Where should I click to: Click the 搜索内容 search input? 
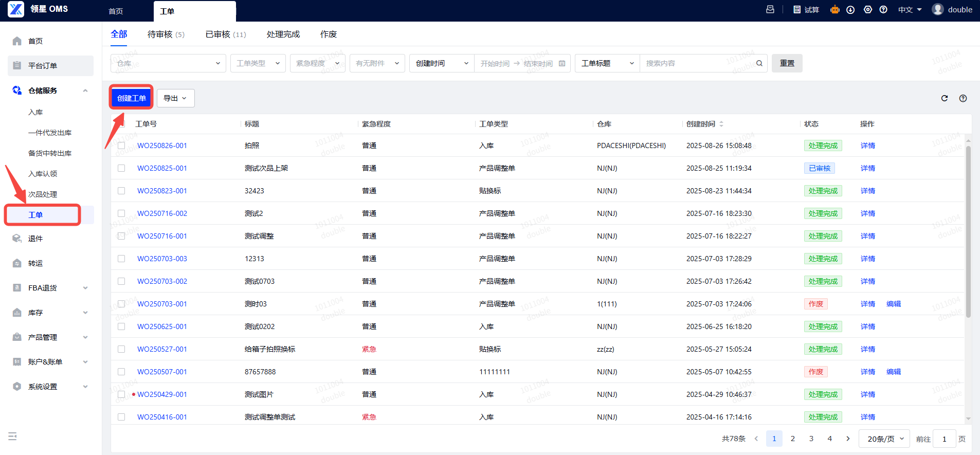click(x=697, y=63)
